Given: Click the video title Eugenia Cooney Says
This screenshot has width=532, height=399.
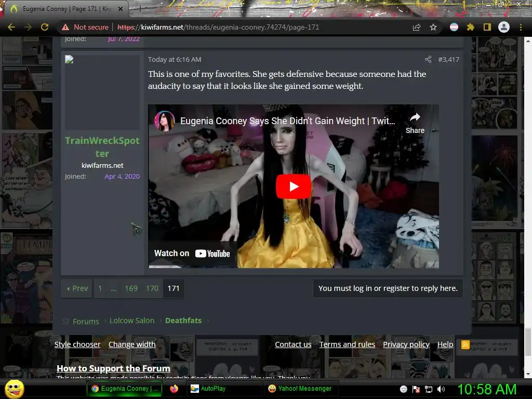Looking at the screenshot, I should (x=287, y=121).
